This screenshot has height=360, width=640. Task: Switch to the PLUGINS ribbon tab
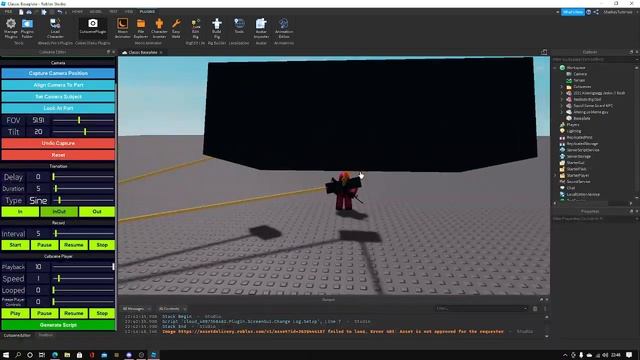[147, 12]
